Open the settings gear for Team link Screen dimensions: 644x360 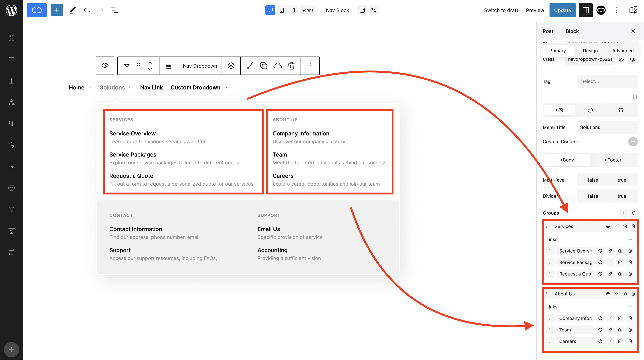(600, 330)
